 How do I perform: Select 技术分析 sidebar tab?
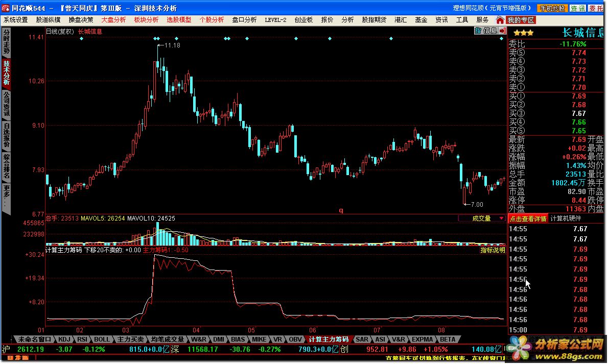tap(6, 73)
